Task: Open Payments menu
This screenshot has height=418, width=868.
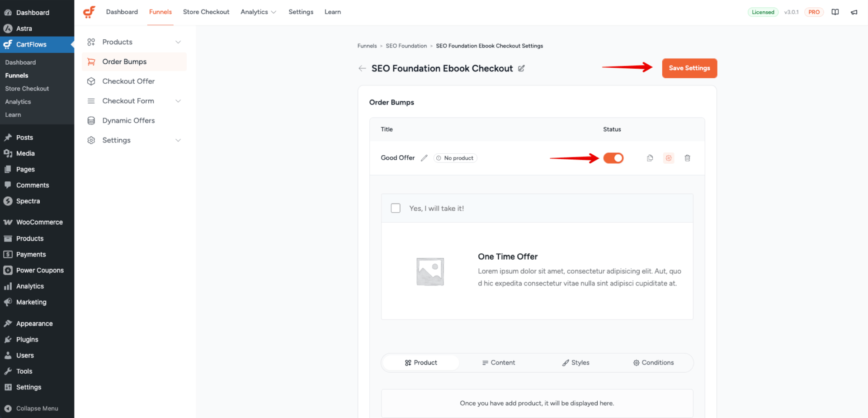Action: [x=37, y=254]
